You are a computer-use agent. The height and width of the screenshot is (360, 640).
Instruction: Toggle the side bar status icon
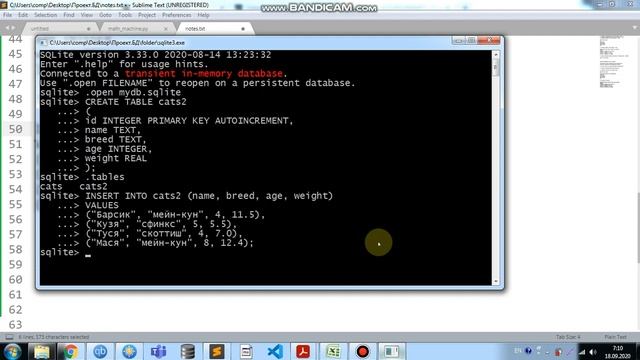9,337
